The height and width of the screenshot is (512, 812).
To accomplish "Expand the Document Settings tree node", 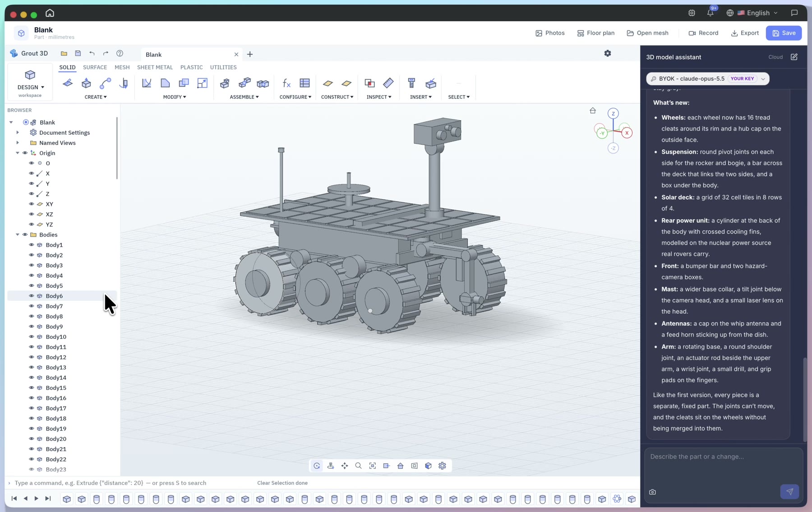I will pyautogui.click(x=18, y=133).
